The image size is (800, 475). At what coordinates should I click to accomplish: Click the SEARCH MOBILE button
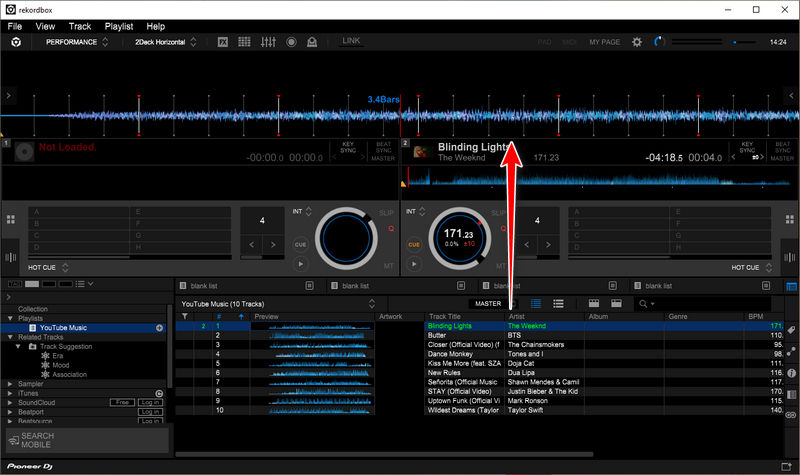[87, 440]
